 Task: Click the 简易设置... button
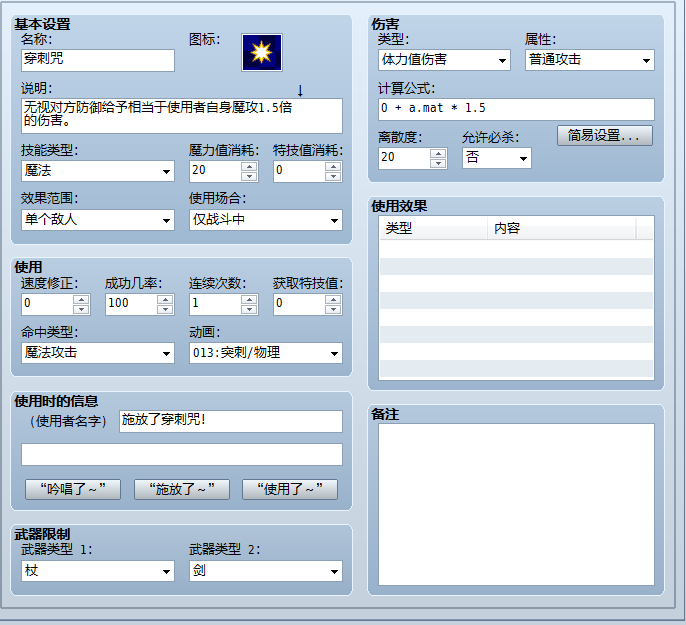tap(605, 136)
